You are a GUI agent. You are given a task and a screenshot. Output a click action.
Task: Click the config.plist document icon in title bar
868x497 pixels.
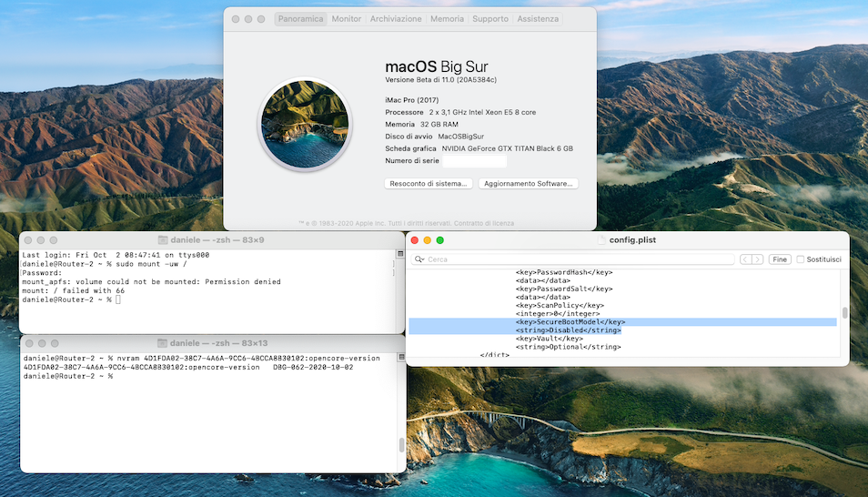(x=601, y=240)
